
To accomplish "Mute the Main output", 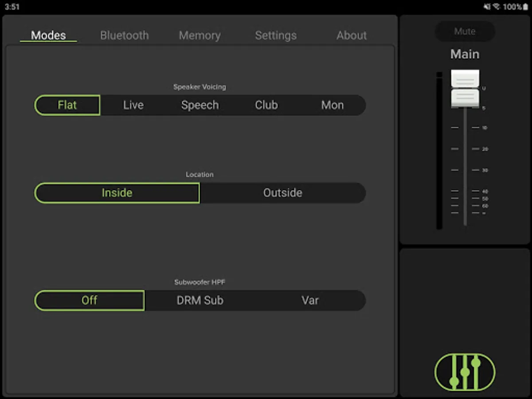I will [x=465, y=31].
